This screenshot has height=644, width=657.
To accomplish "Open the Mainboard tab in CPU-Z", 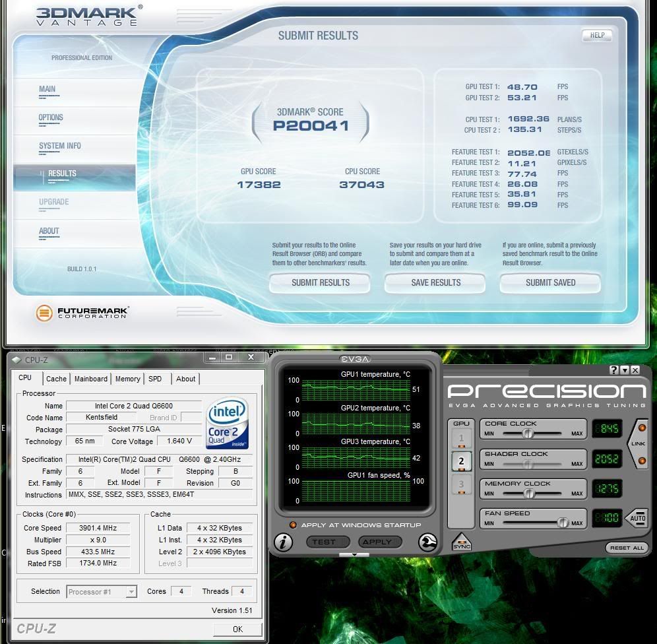I will click(x=91, y=379).
